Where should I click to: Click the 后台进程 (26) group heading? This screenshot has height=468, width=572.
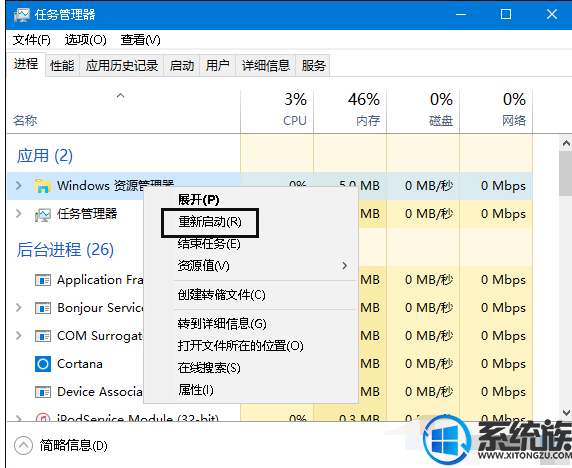pos(65,250)
